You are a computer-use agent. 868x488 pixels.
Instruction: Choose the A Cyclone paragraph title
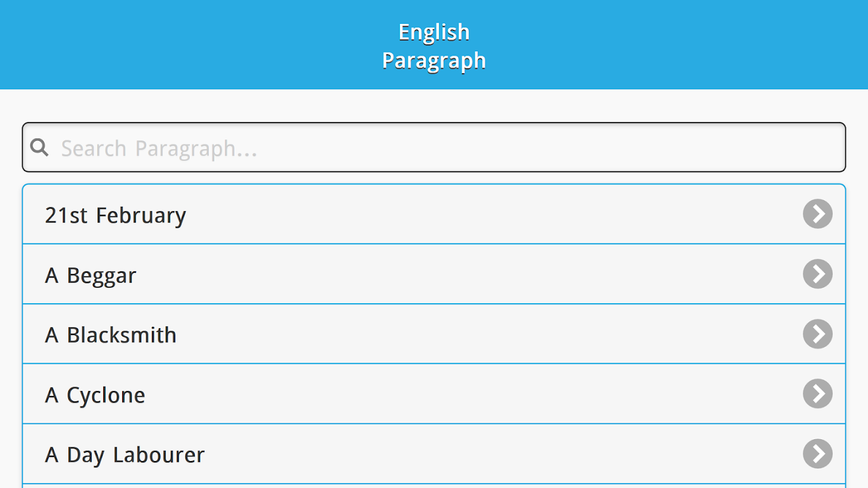pyautogui.click(x=95, y=395)
